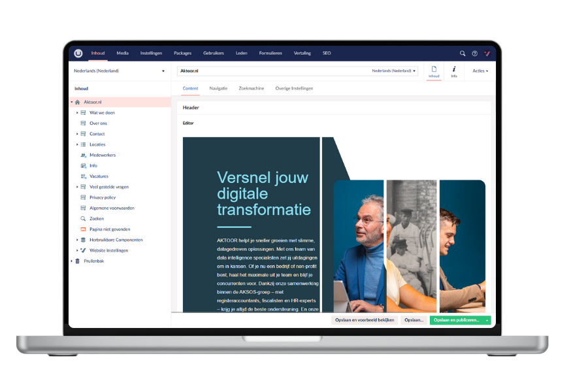Click Opslaan en publiceren
The width and height of the screenshot is (588, 392).
(x=457, y=320)
